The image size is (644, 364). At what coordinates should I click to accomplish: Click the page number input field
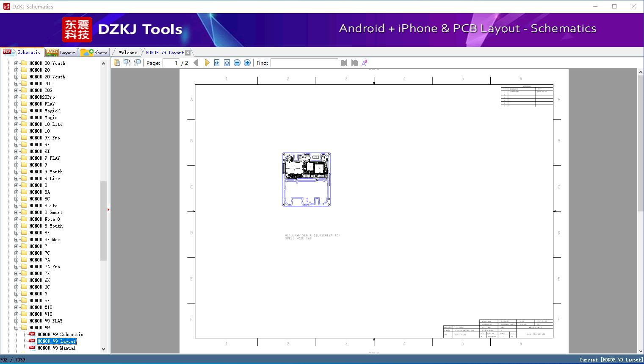pyautogui.click(x=171, y=63)
